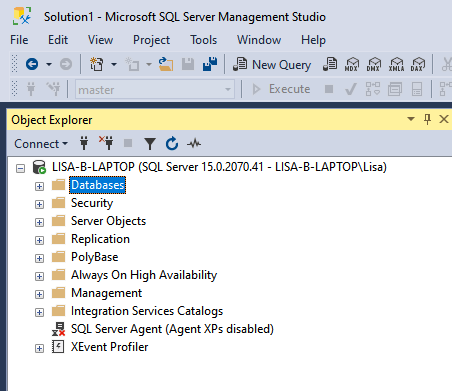Screen dimensions: 452x391
Task: Expand the Security folder
Action: (39, 204)
